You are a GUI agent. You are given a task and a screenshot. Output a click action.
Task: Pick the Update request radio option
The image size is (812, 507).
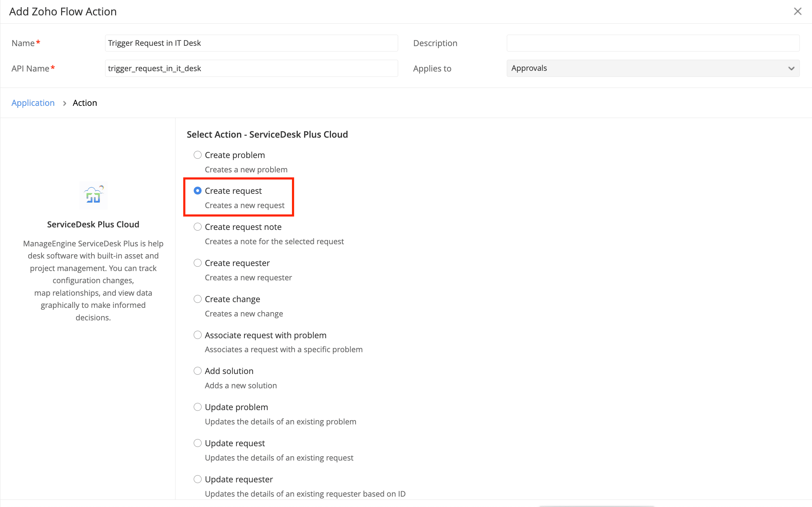(198, 443)
